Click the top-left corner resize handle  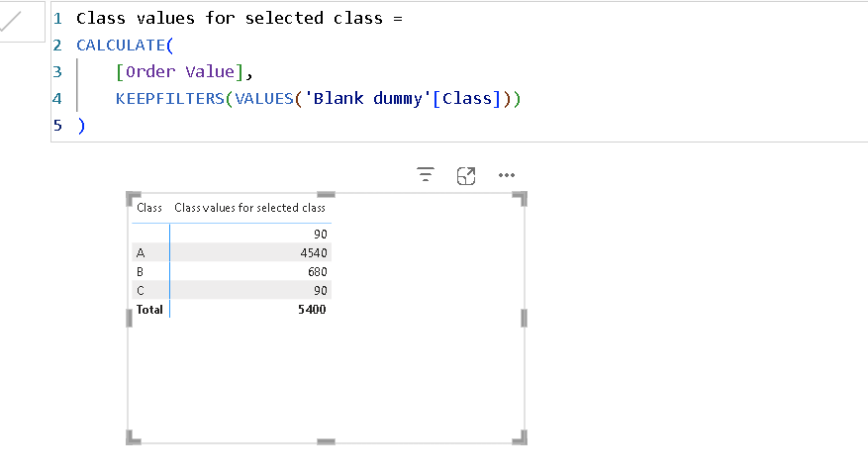point(133,197)
